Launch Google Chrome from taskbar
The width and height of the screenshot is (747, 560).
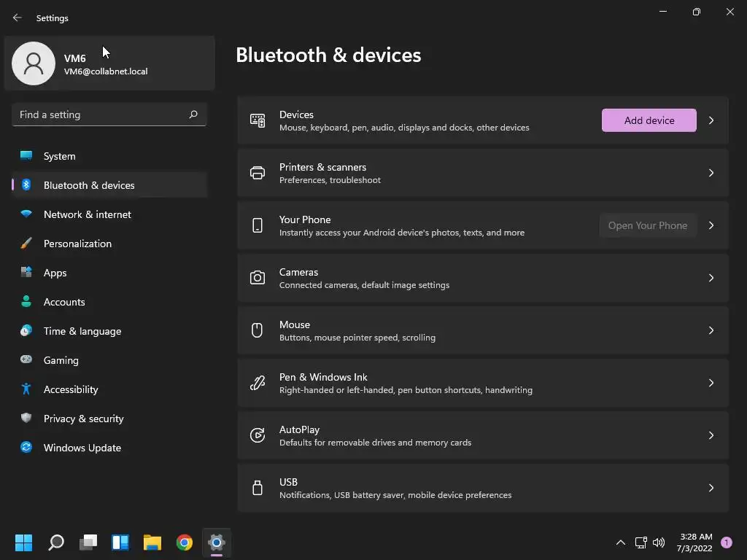pyautogui.click(x=185, y=542)
